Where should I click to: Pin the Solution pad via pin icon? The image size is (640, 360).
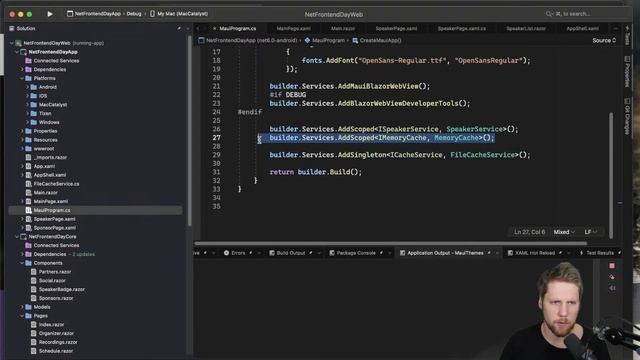click(179, 29)
